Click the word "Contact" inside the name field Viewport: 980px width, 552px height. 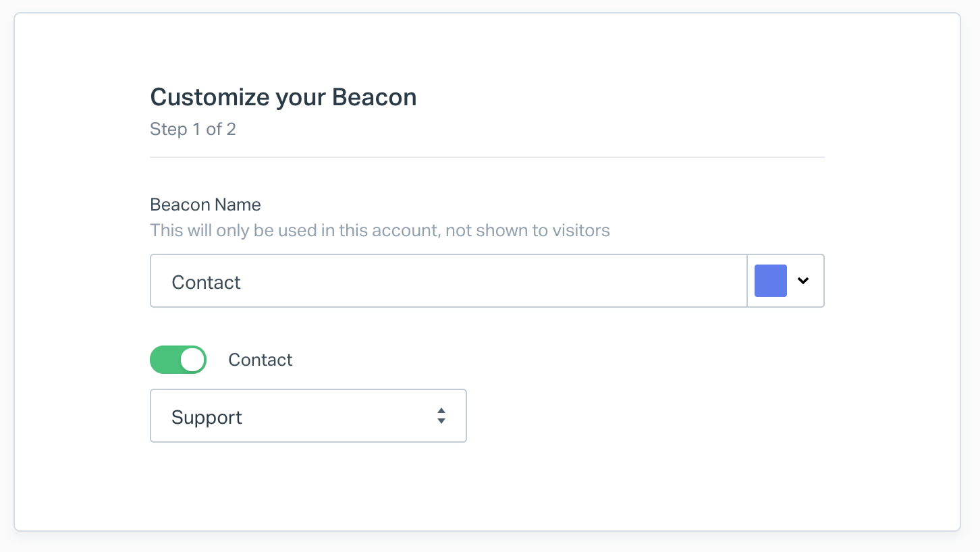pyautogui.click(x=206, y=282)
